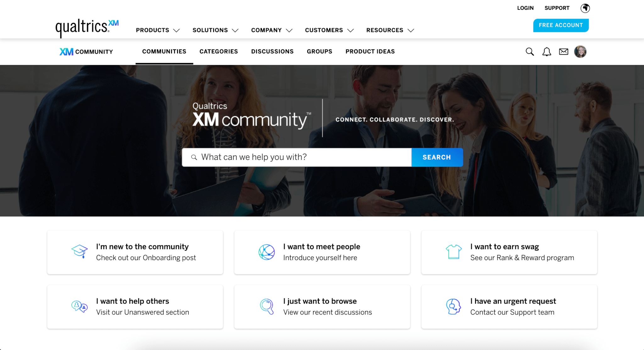Open the Categories tab
The height and width of the screenshot is (350, 644).
pyautogui.click(x=219, y=52)
